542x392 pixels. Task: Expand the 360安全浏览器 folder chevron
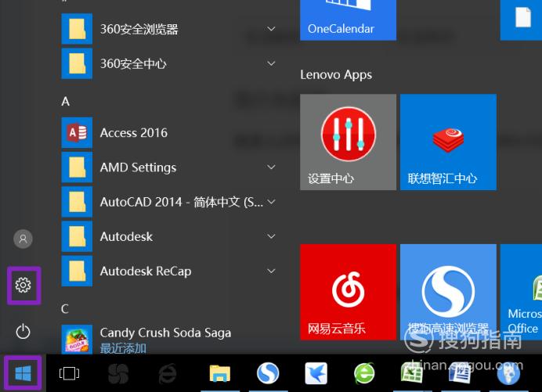pyautogui.click(x=272, y=29)
